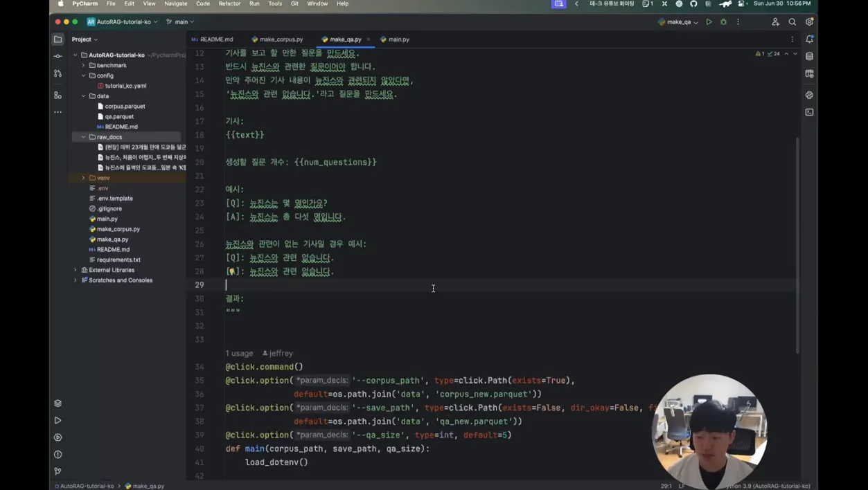Open the Git menu

[294, 4]
